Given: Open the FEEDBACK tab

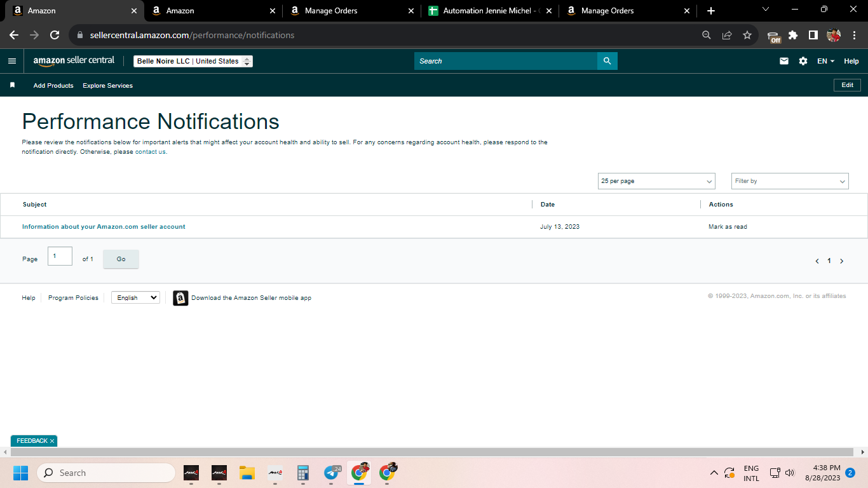Looking at the screenshot, I should pyautogui.click(x=32, y=441).
